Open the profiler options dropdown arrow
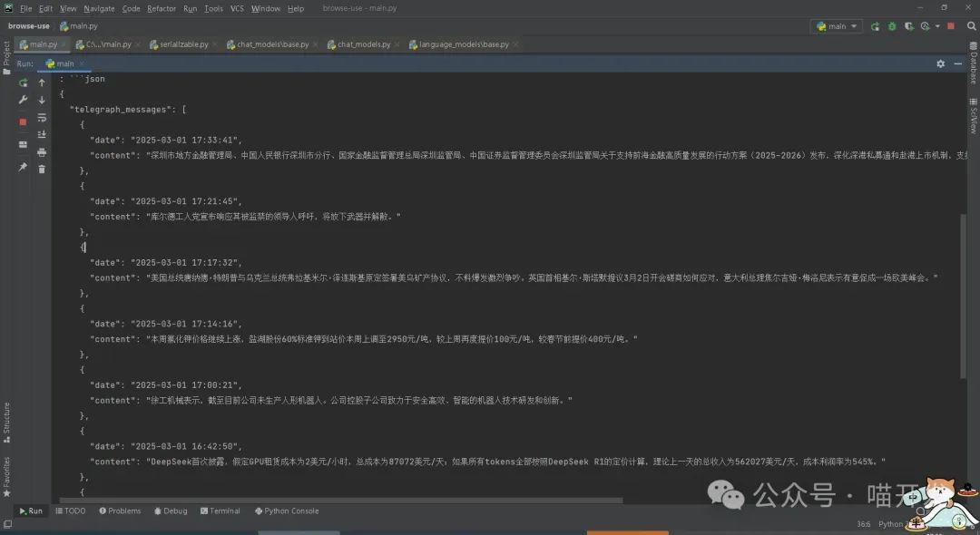The image size is (980, 535). tap(937, 26)
